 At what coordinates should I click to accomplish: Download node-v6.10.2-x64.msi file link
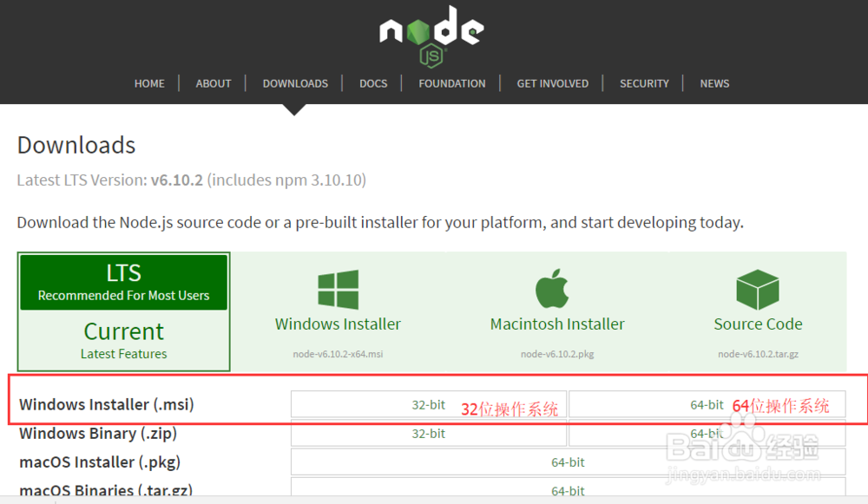pyautogui.click(x=338, y=354)
